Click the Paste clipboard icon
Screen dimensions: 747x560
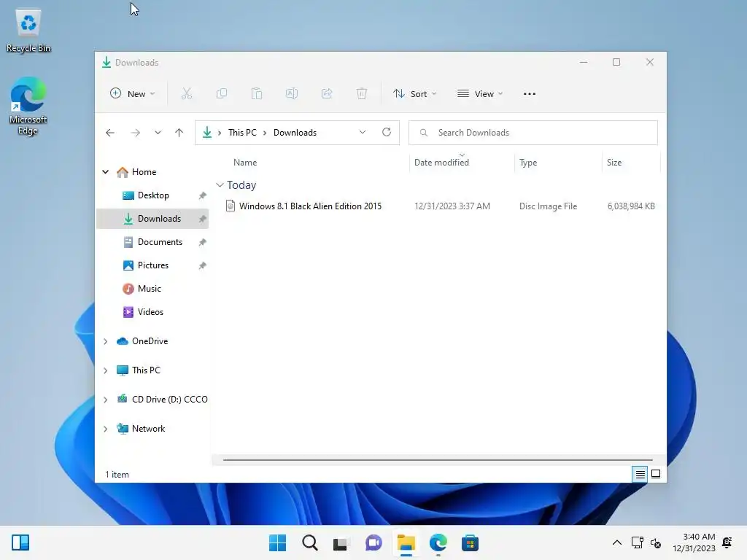[x=257, y=94]
